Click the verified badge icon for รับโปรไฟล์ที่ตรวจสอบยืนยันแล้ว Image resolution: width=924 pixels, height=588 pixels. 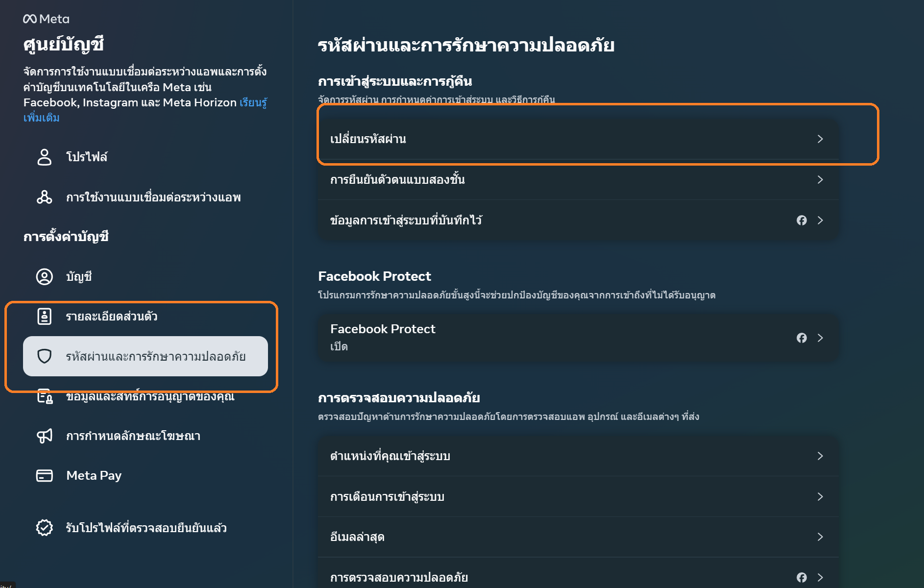point(45,528)
